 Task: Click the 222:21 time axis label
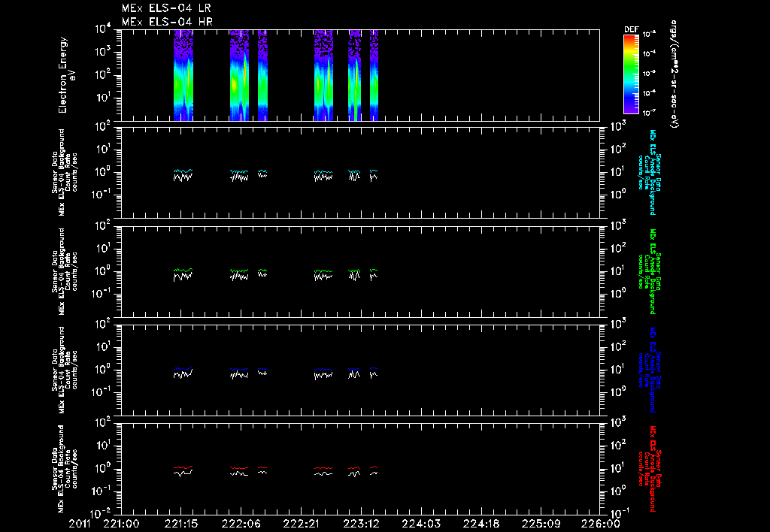coord(301,524)
